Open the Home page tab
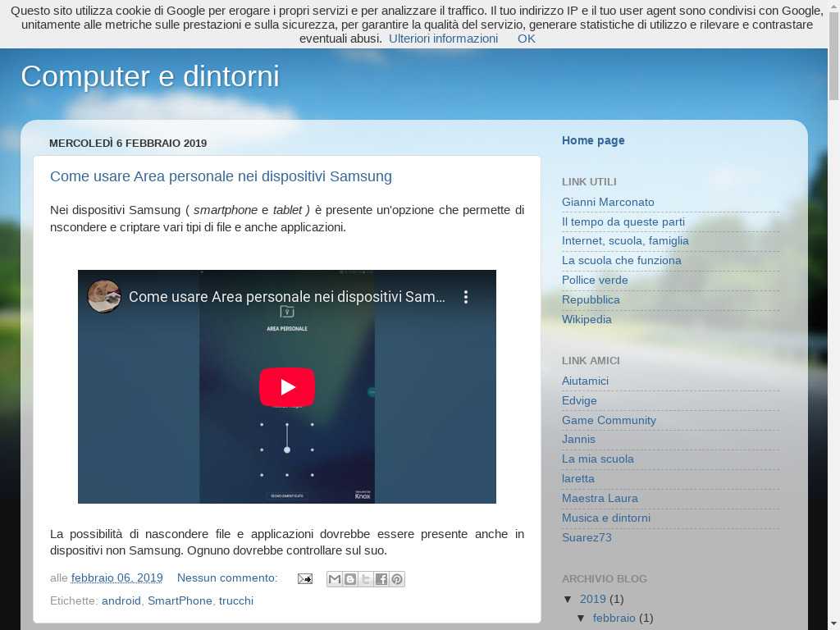Image resolution: width=840 pixels, height=630 pixels. coord(593,140)
